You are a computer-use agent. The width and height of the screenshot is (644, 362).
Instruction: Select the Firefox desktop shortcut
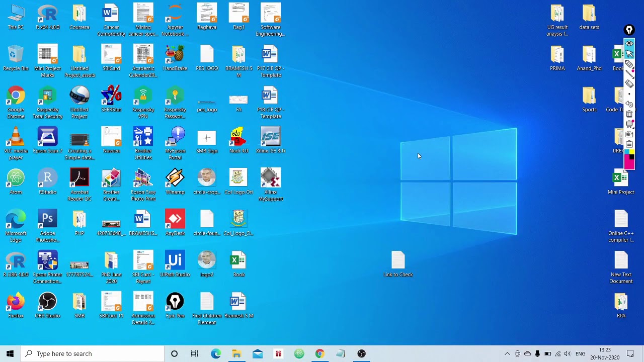16,306
